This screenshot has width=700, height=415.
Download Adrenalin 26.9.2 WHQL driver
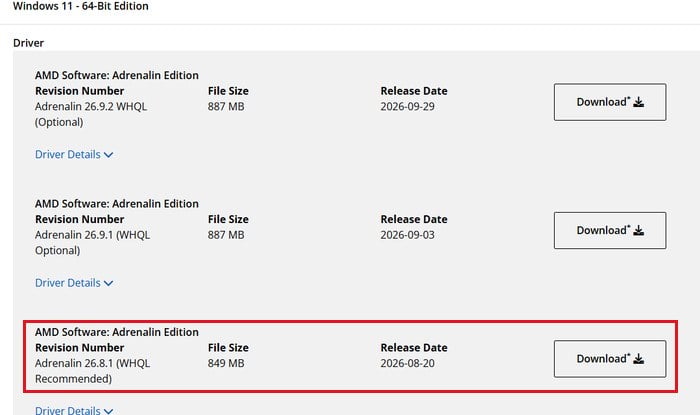click(610, 102)
